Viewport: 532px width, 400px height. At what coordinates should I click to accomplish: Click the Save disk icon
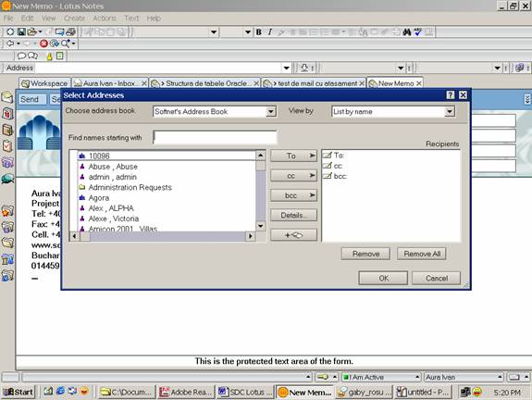(21, 31)
